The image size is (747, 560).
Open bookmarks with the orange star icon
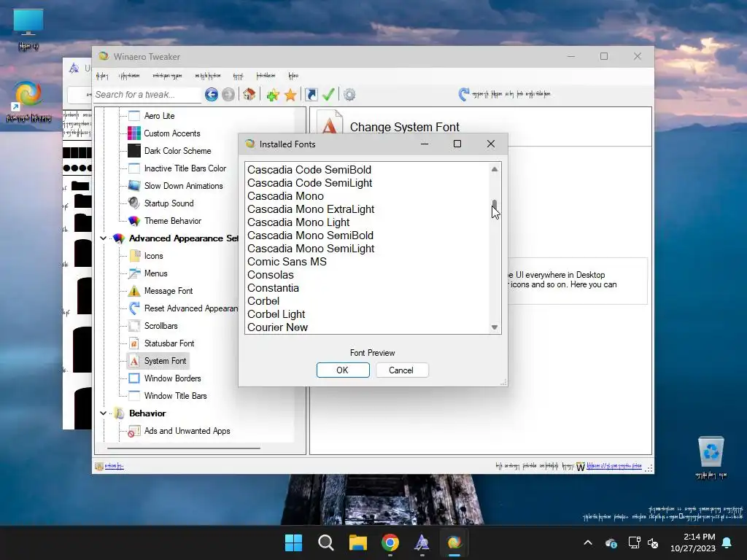290,95
